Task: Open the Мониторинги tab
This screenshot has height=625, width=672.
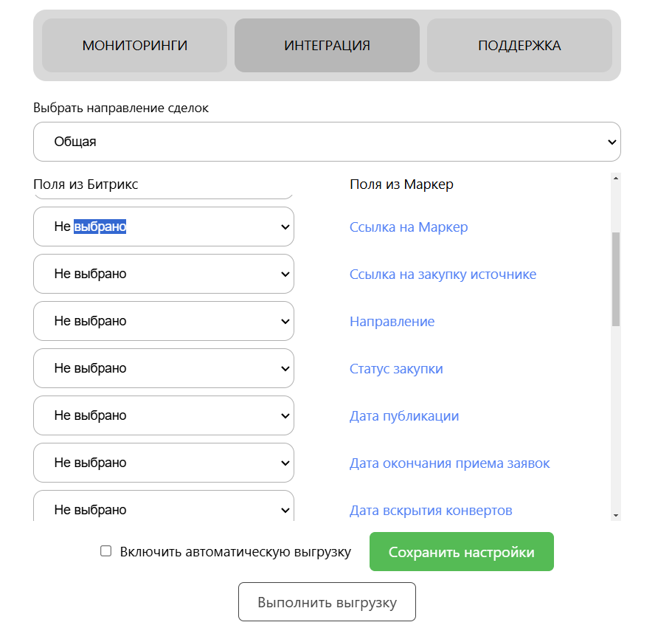Action: [x=134, y=46]
